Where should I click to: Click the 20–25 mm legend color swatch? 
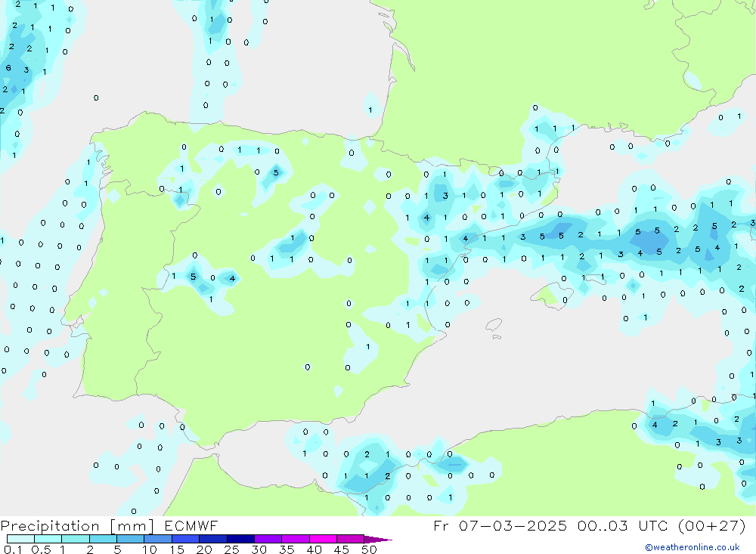[x=213, y=539]
